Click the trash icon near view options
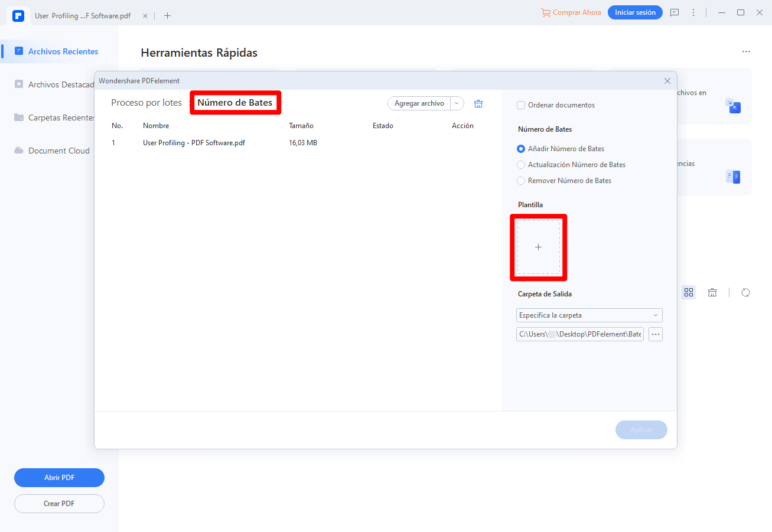Image resolution: width=772 pixels, height=532 pixels. (x=712, y=292)
